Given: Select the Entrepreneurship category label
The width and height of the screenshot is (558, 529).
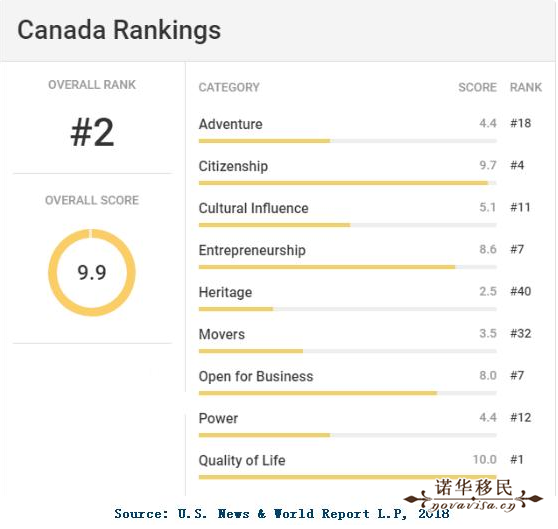Looking at the screenshot, I should click(x=252, y=250).
